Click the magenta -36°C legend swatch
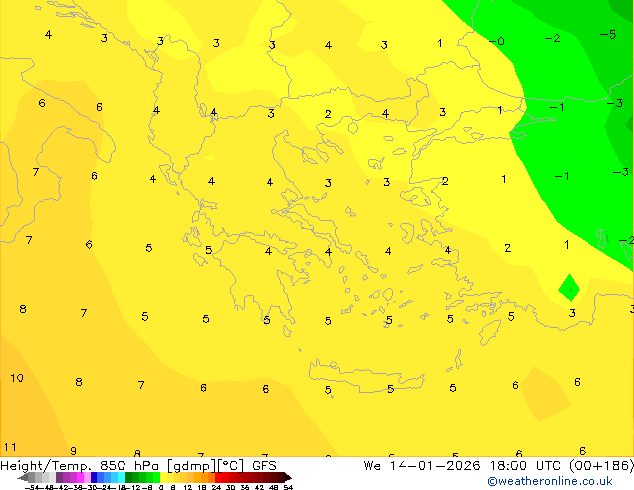 [80, 477]
